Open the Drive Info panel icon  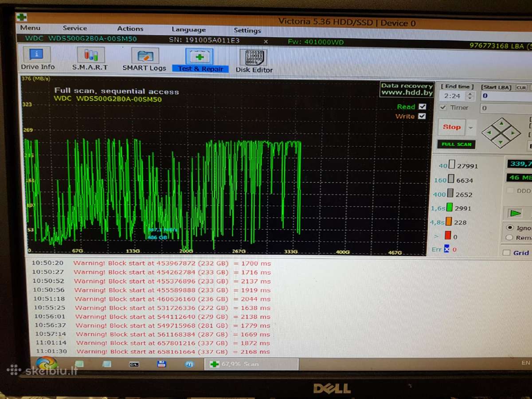(36, 55)
